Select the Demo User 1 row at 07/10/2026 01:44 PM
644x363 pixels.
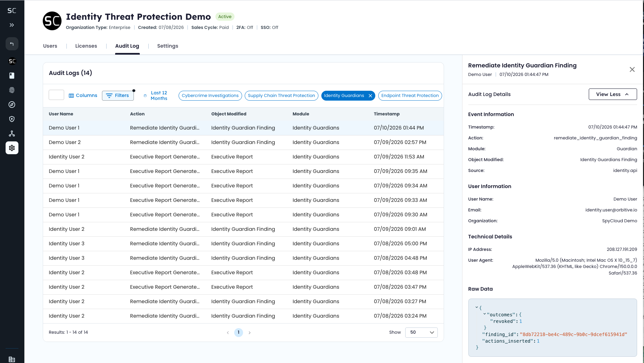(243, 128)
